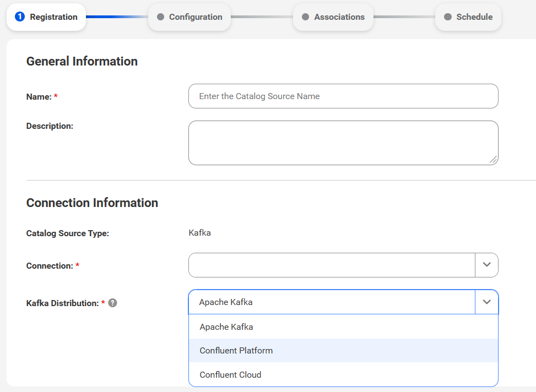Click the 'Connection:' field label

click(50, 265)
